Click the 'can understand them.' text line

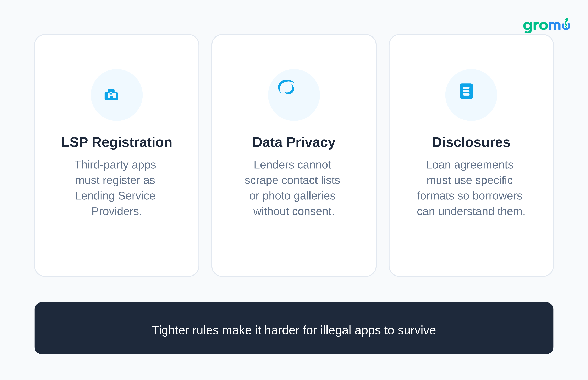471,211
